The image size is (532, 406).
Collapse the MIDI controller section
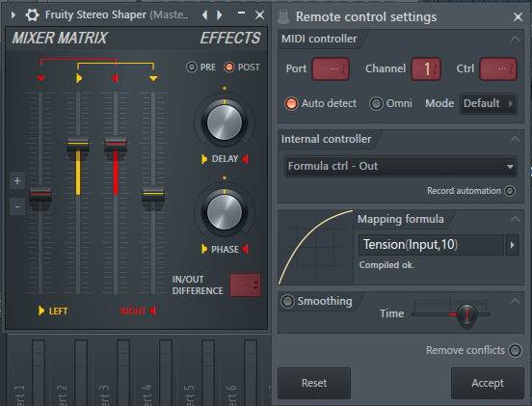tap(515, 39)
